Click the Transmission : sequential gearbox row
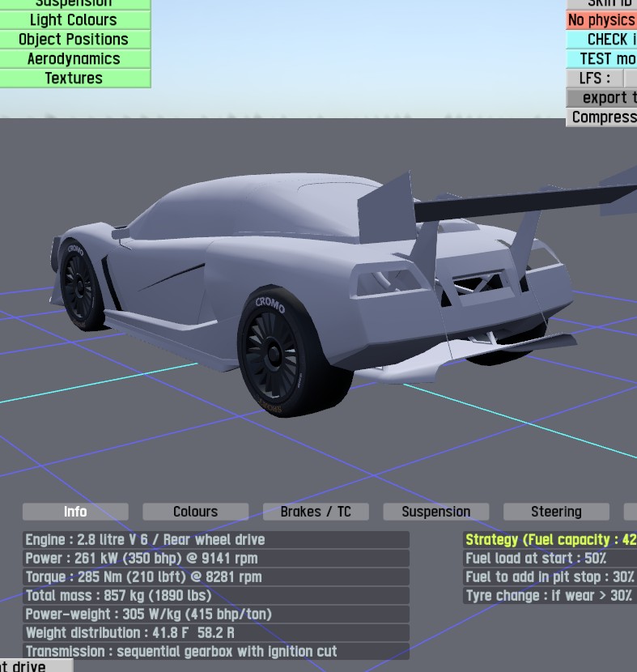This screenshot has width=637, height=672. point(216,652)
